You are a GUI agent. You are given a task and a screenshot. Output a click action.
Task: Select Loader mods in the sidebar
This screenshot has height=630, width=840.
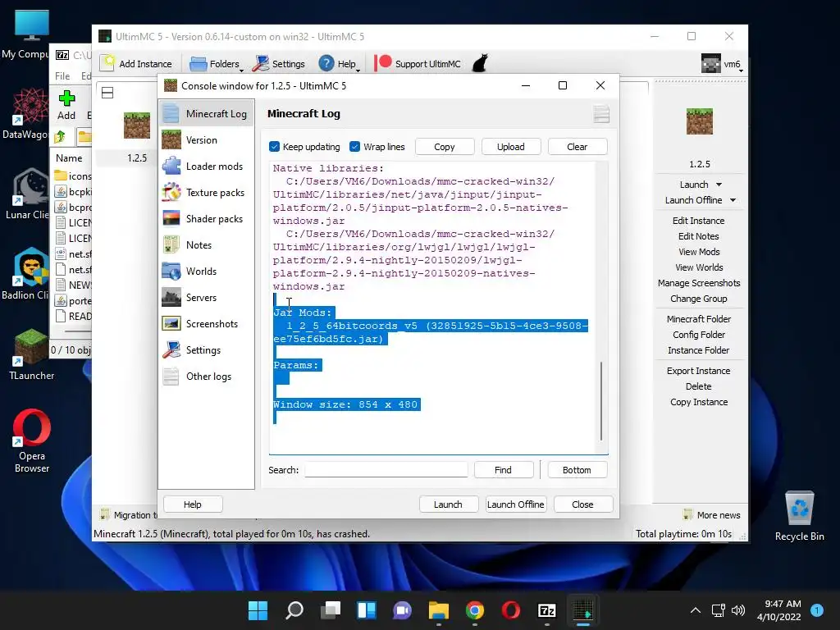pos(206,166)
